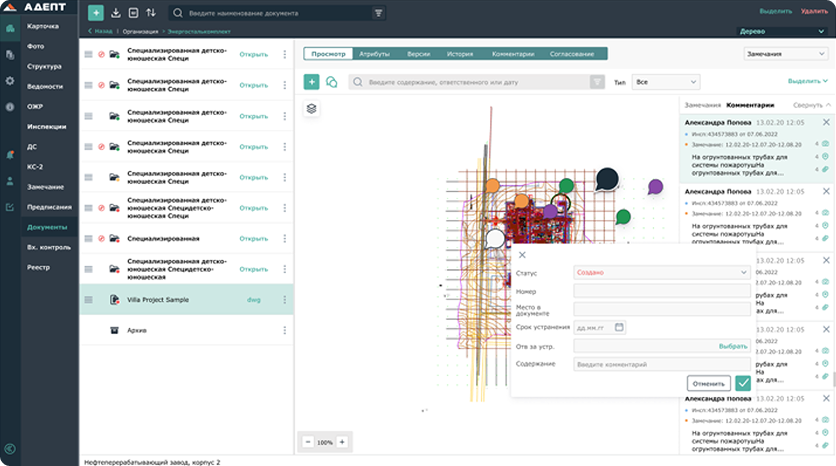Click the chat bubbles icon near remark search
Screen dimensions: 836x466
[332, 82]
